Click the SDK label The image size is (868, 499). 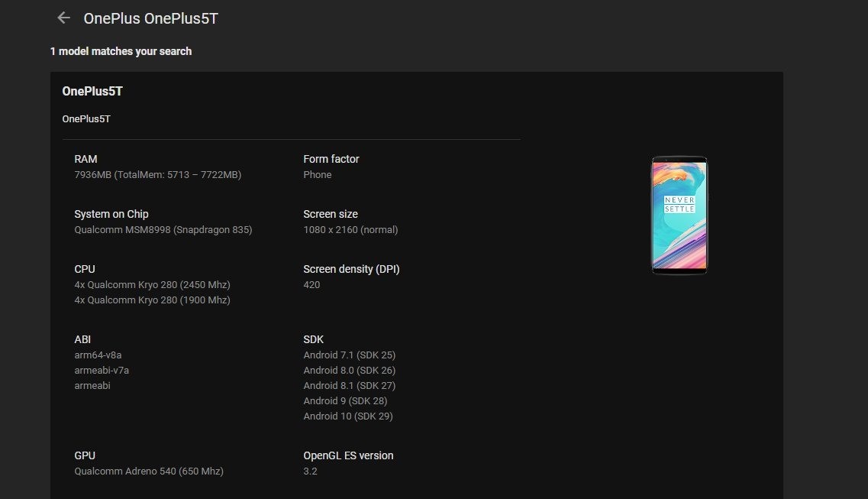pos(313,339)
